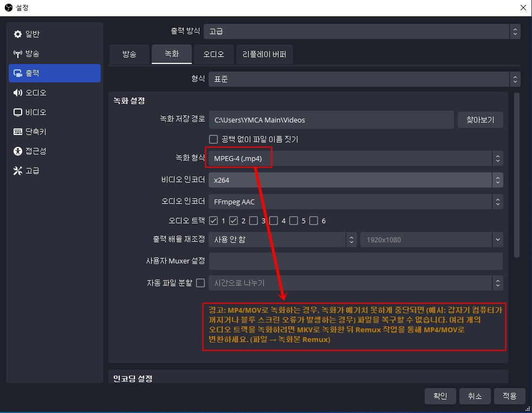The image size is (532, 413).
Task: Open the 비디오 인코더 dropdown showing x264
Action: (x=355, y=180)
